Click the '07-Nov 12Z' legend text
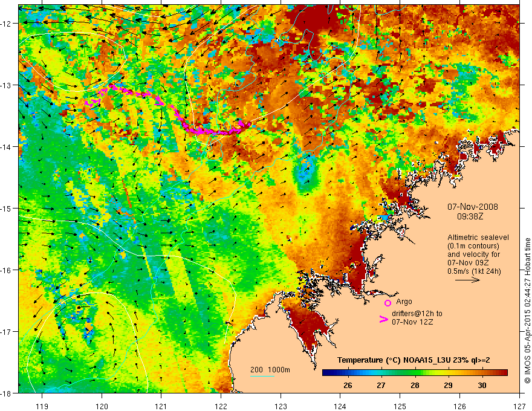This screenshot has height=411, width=532. click(412, 322)
